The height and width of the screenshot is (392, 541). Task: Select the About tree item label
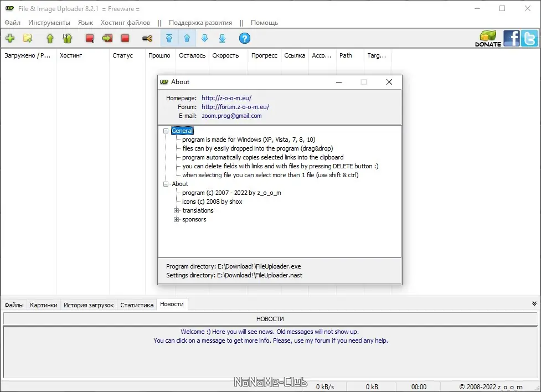(180, 184)
